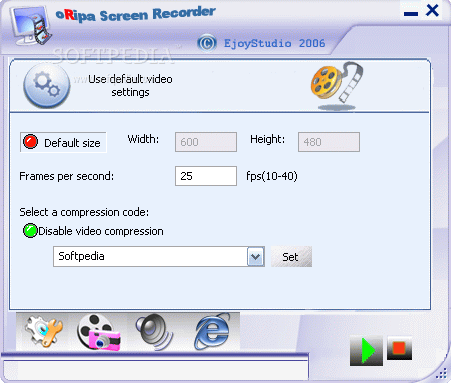Click the film reel graphic in header
The width and height of the screenshot is (451, 383).
[x=337, y=85]
